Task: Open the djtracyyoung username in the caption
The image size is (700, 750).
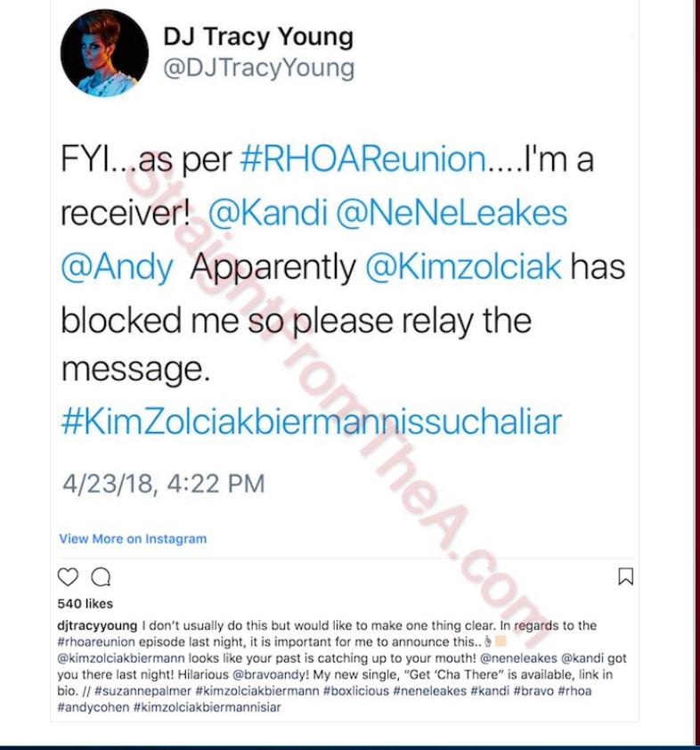Action: tap(97, 625)
